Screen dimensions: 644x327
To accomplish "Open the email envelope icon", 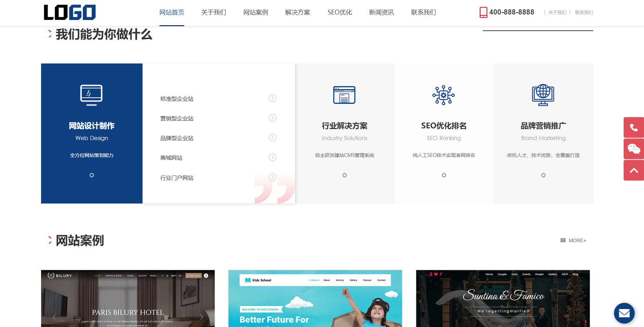I will click(624, 313).
